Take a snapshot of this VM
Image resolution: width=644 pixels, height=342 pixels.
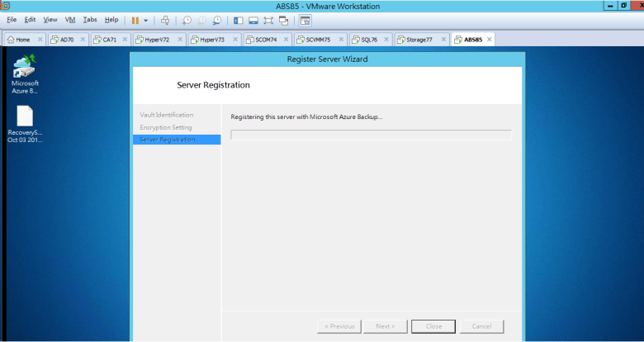point(187,20)
